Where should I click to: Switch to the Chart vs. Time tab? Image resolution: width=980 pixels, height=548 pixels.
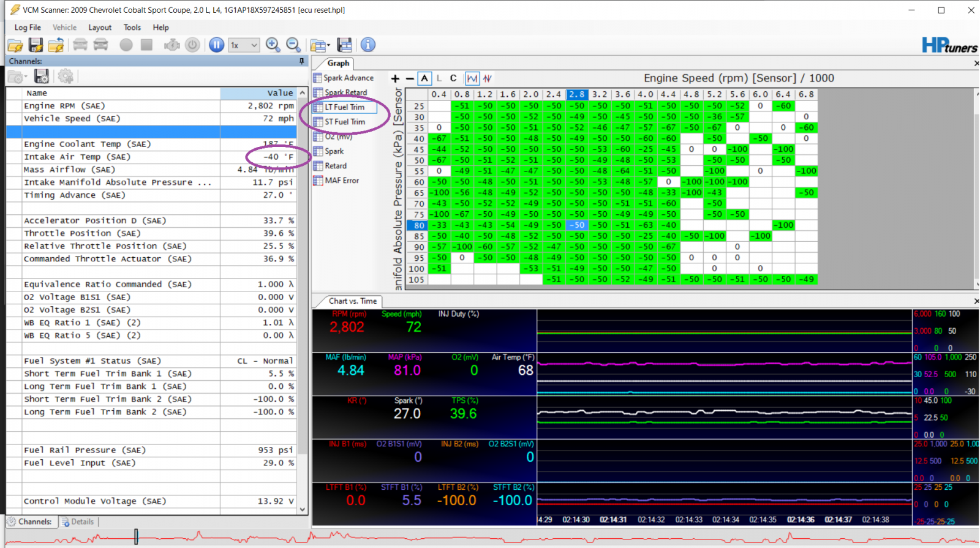(352, 301)
